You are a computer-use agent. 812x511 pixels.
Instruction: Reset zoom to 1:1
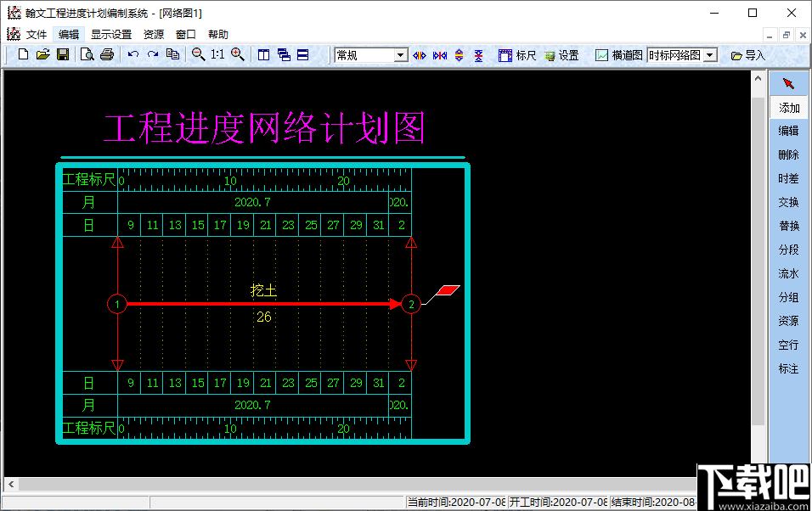217,55
